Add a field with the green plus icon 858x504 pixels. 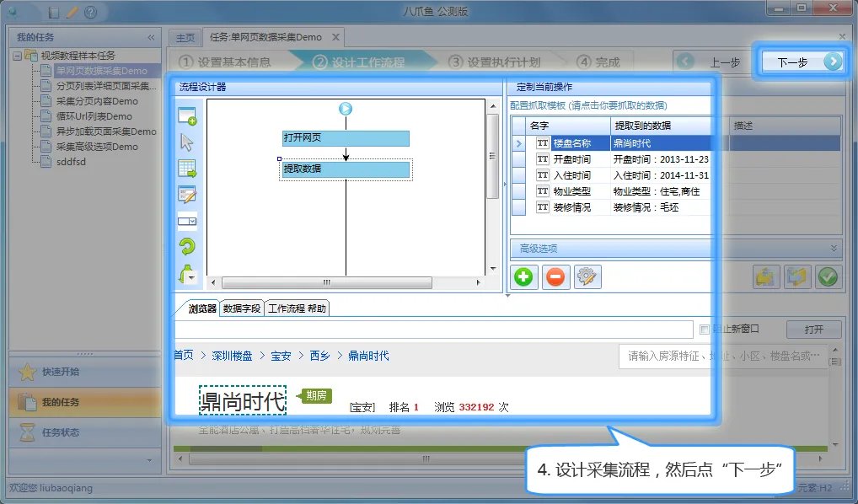523,278
